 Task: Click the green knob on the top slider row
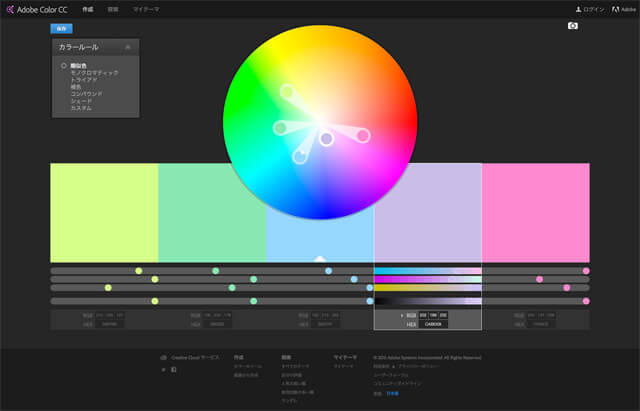coord(216,271)
